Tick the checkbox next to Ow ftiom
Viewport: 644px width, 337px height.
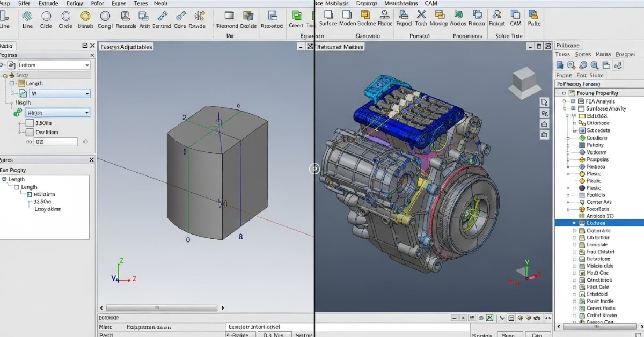(x=30, y=132)
